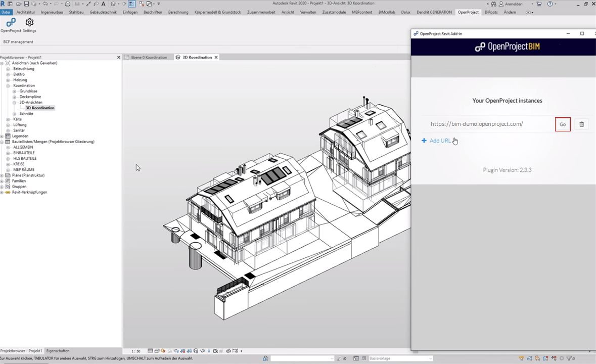Delete the bim-demo instance with the trash icon
The height and width of the screenshot is (364, 596).
581,124
